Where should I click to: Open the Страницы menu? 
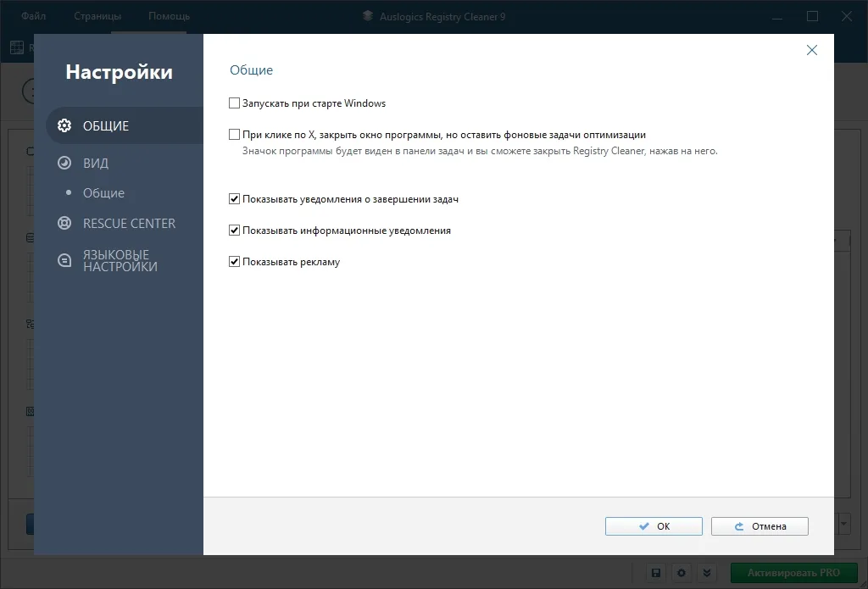click(x=97, y=16)
